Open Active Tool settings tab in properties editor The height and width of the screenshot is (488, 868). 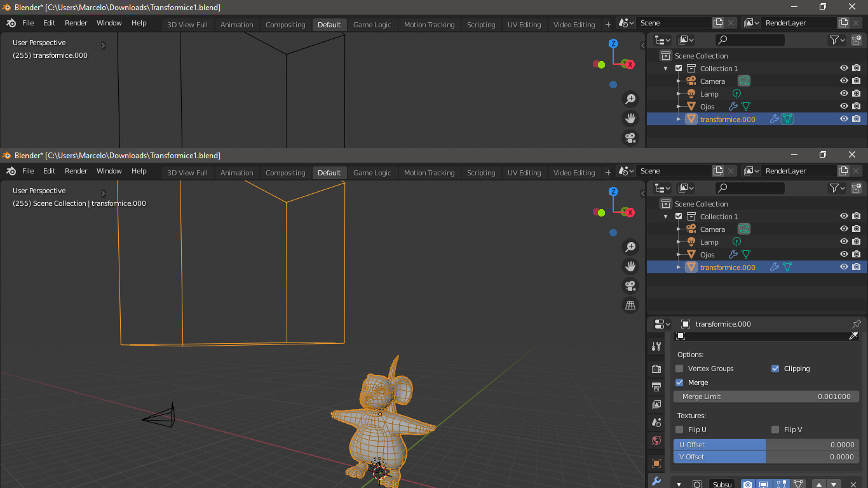(x=656, y=346)
